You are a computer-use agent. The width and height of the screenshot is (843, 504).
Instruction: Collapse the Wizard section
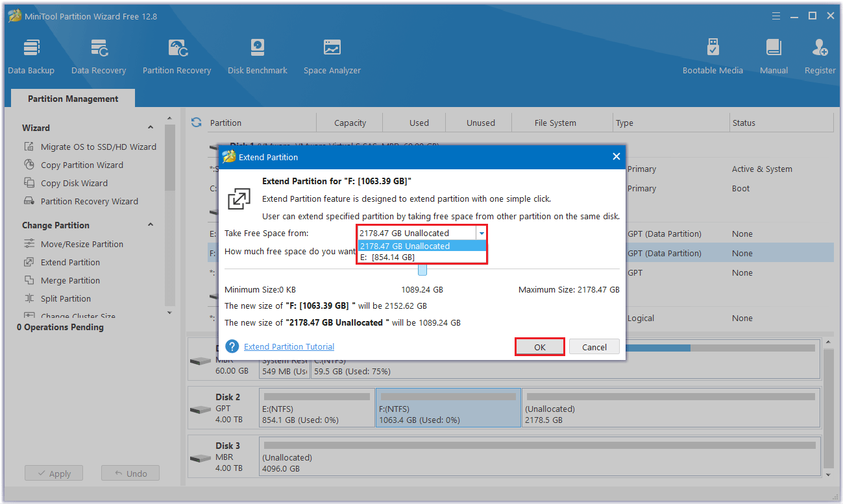[x=151, y=128]
